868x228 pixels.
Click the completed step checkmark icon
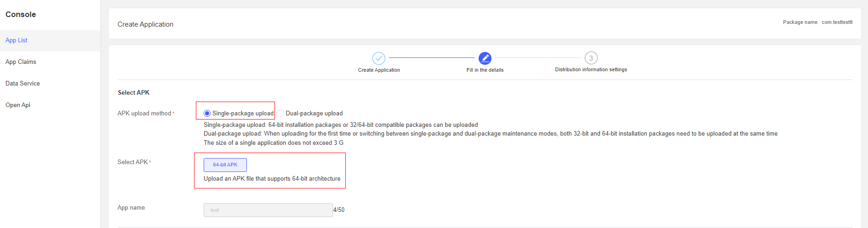pos(379,58)
